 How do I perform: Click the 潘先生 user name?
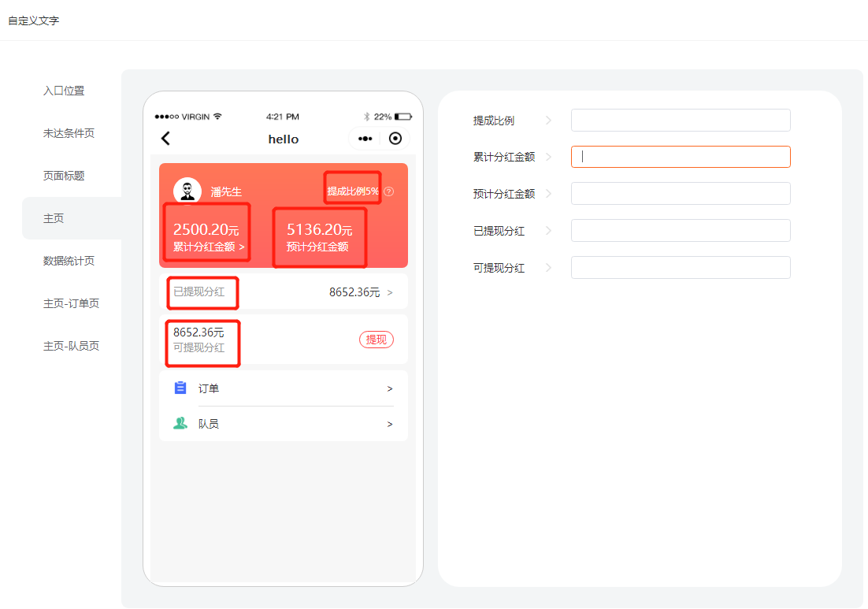pos(226,192)
